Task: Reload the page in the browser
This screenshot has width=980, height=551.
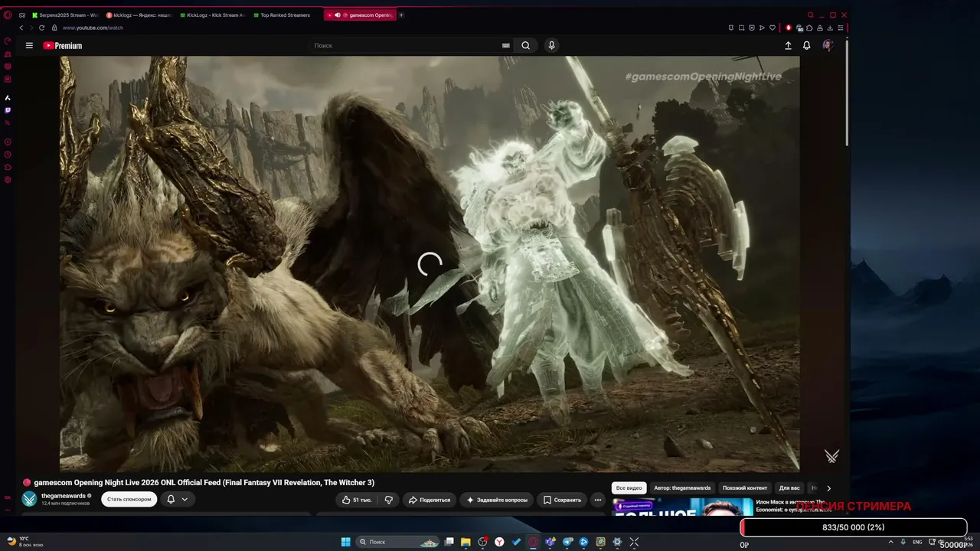Action: pyautogui.click(x=41, y=28)
